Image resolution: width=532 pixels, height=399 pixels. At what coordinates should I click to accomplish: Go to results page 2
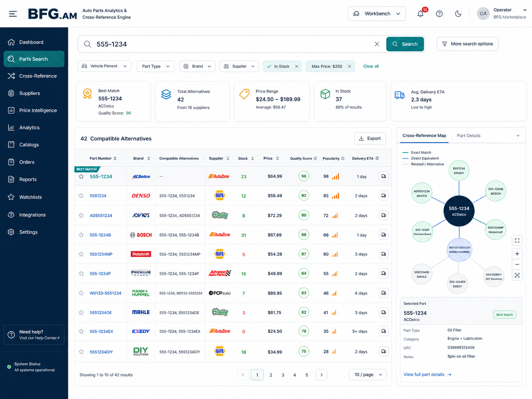pos(271,375)
